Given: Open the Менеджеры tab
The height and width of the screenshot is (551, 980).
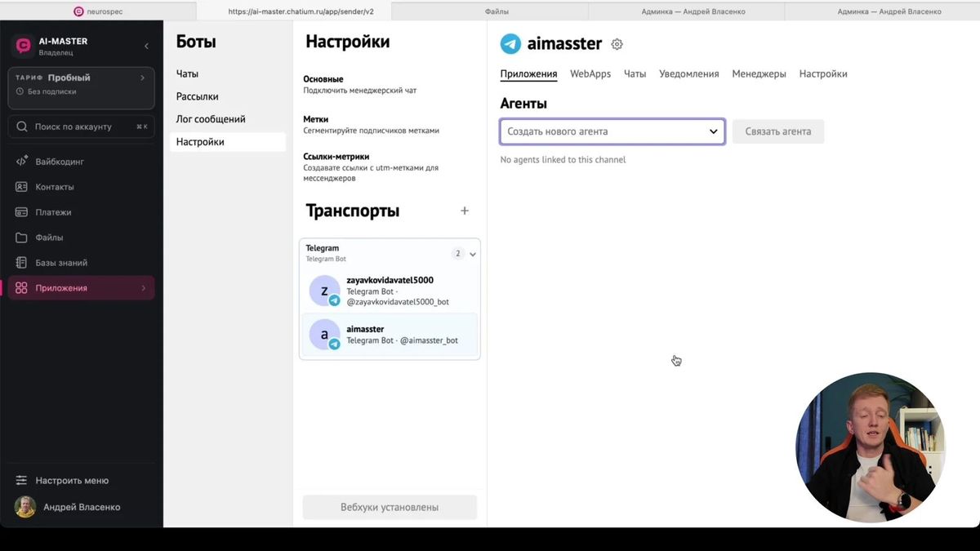Looking at the screenshot, I should (759, 73).
